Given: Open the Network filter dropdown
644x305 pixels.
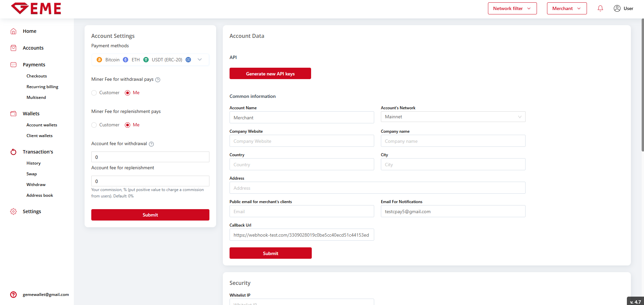Looking at the screenshot, I should (512, 8).
